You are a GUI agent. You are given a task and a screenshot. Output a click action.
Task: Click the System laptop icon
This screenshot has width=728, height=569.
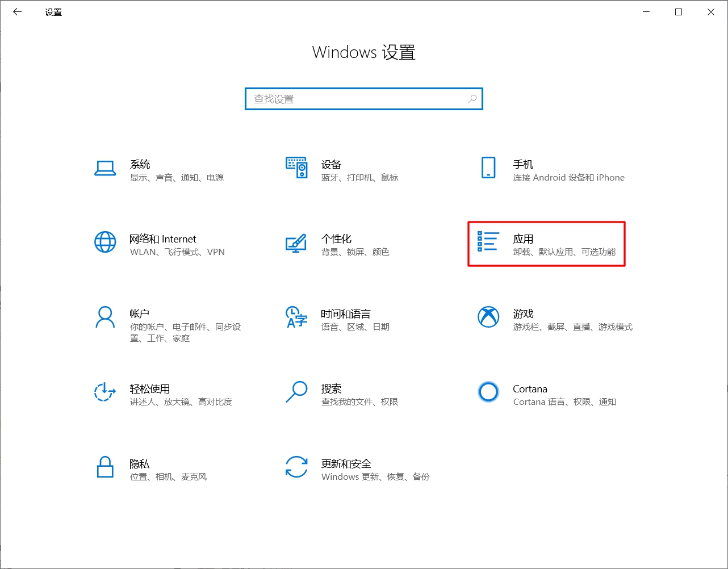[105, 168]
